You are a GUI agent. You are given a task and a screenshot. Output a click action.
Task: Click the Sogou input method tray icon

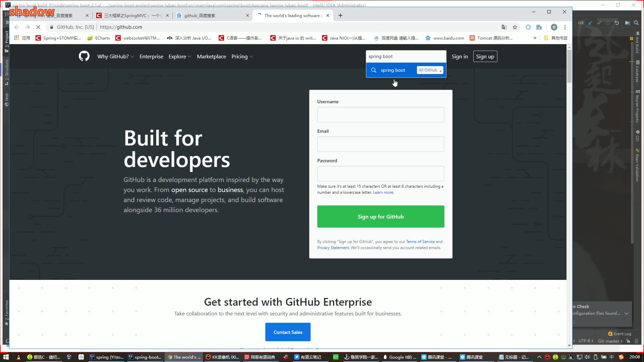tap(621, 357)
